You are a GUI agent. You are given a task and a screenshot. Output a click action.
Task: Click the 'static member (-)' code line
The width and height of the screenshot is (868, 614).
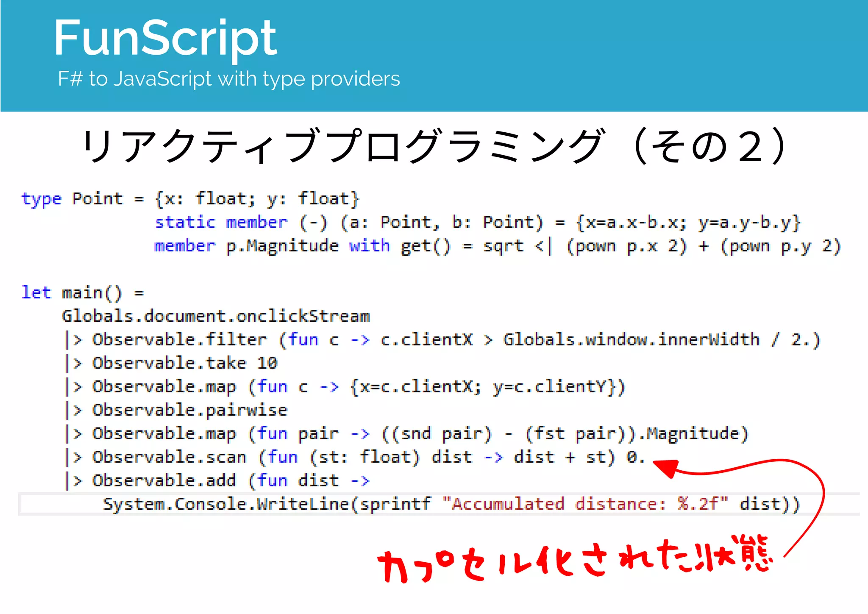point(478,223)
